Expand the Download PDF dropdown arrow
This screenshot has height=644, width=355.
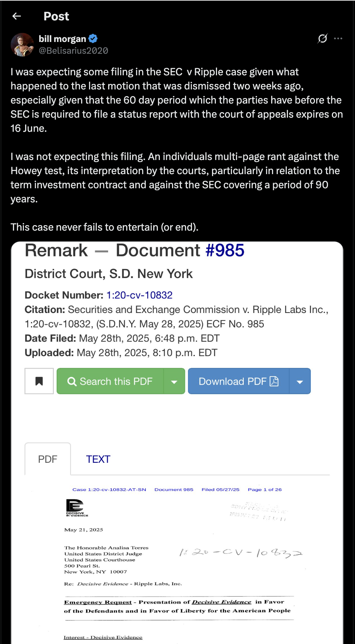point(300,381)
